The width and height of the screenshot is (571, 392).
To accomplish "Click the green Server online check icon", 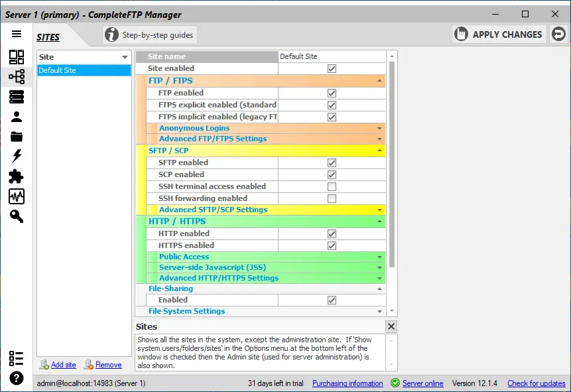I will point(395,383).
